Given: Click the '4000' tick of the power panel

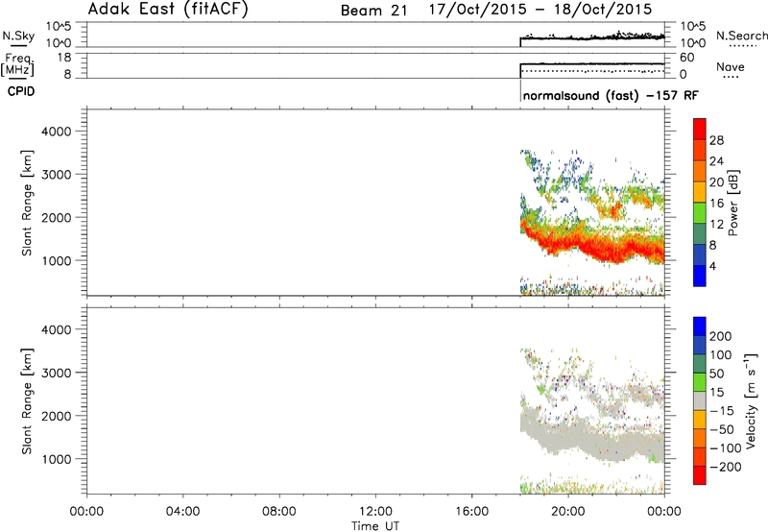Looking at the screenshot, I should (57, 132).
